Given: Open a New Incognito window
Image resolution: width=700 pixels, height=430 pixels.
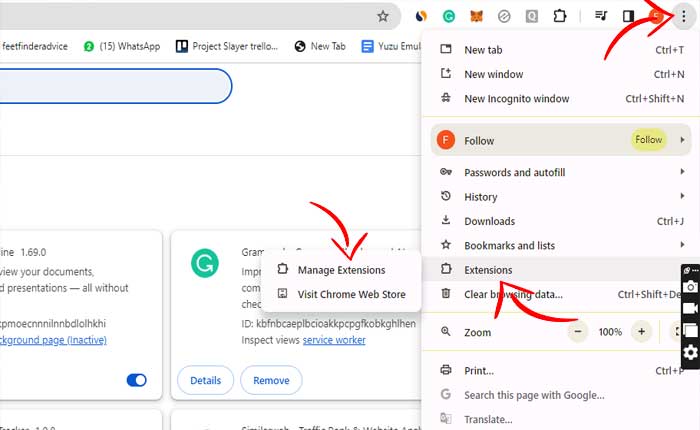Looking at the screenshot, I should pyautogui.click(x=560, y=98).
